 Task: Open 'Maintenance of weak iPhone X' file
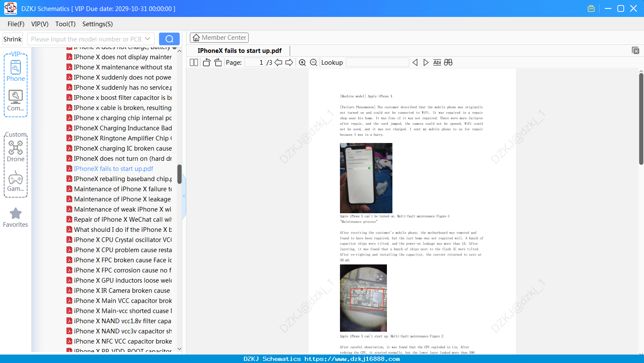point(119,209)
